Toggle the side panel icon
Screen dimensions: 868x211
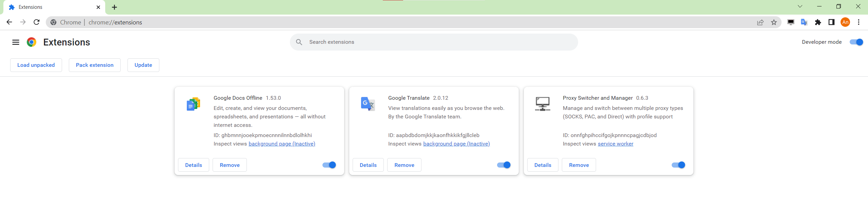click(x=831, y=22)
